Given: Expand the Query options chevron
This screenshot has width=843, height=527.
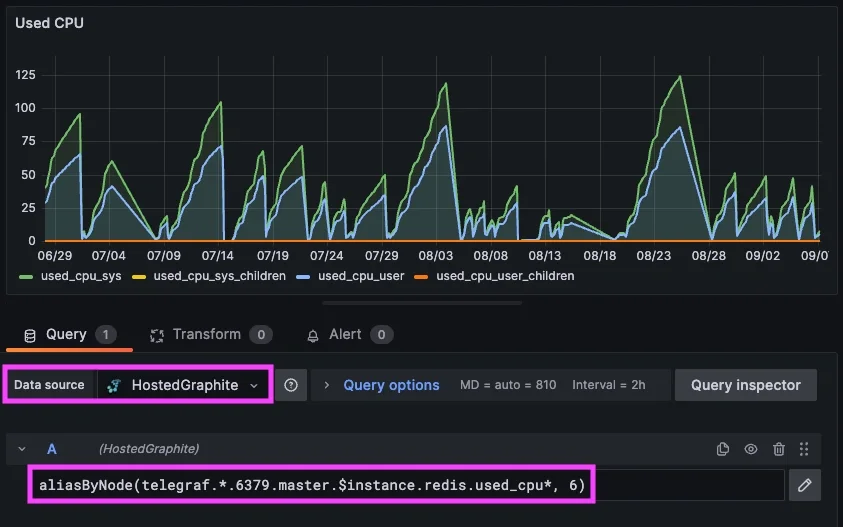Looking at the screenshot, I should coord(326,385).
